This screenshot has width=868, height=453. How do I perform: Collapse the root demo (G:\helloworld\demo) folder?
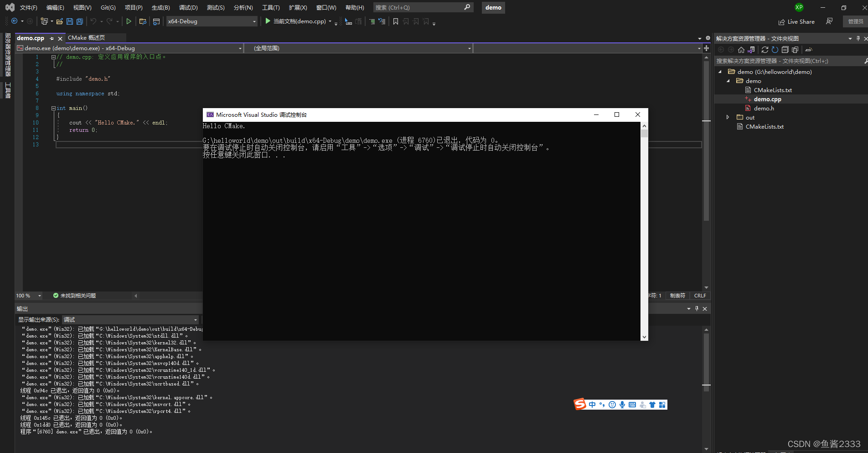(x=720, y=72)
